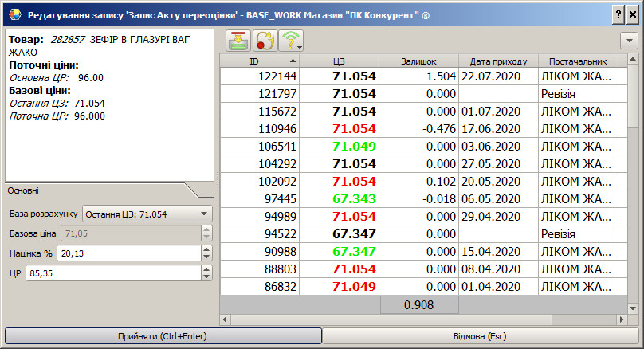
Task: Sort by ЦЗ column header
Action: 339,61
